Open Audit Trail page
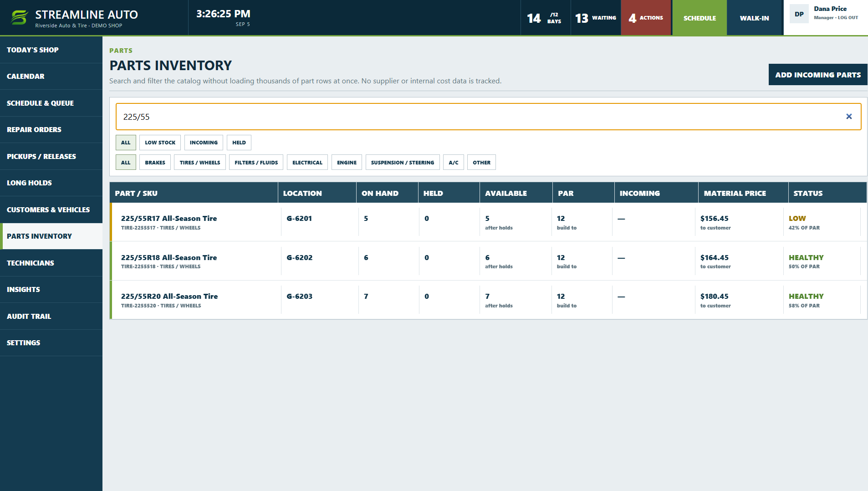Viewport: 868px width, 491px height. (51, 316)
